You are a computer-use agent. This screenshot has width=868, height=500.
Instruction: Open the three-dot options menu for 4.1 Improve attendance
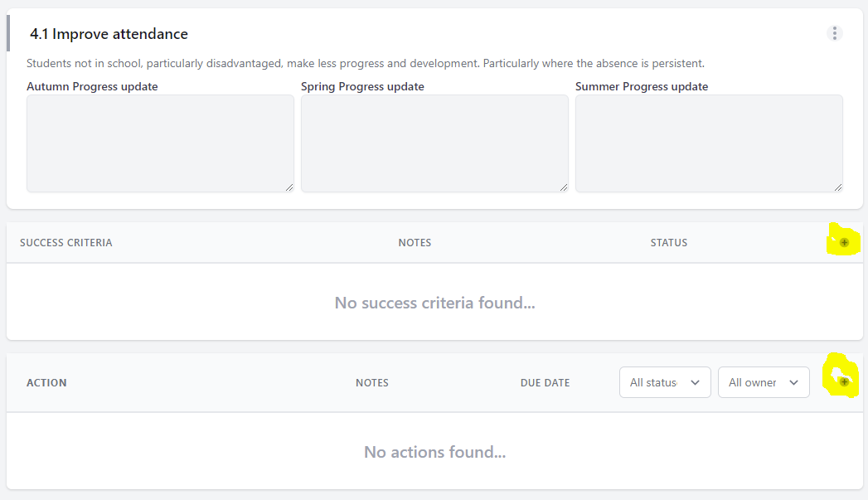pyautogui.click(x=835, y=33)
